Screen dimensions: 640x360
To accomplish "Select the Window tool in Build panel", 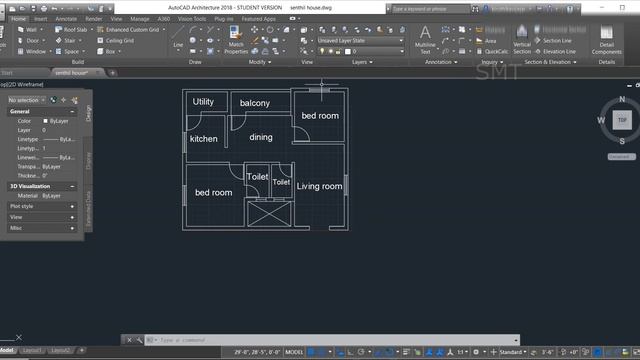I will (x=32, y=51).
